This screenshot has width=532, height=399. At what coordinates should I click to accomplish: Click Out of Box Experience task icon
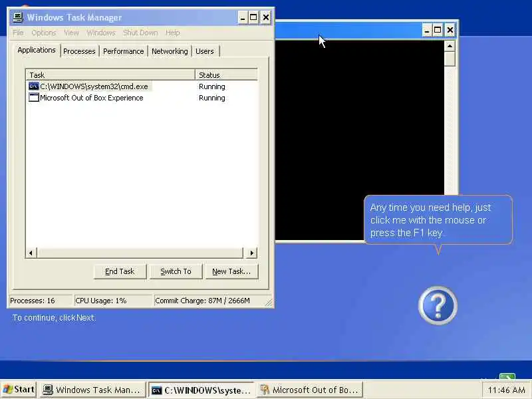(x=34, y=98)
